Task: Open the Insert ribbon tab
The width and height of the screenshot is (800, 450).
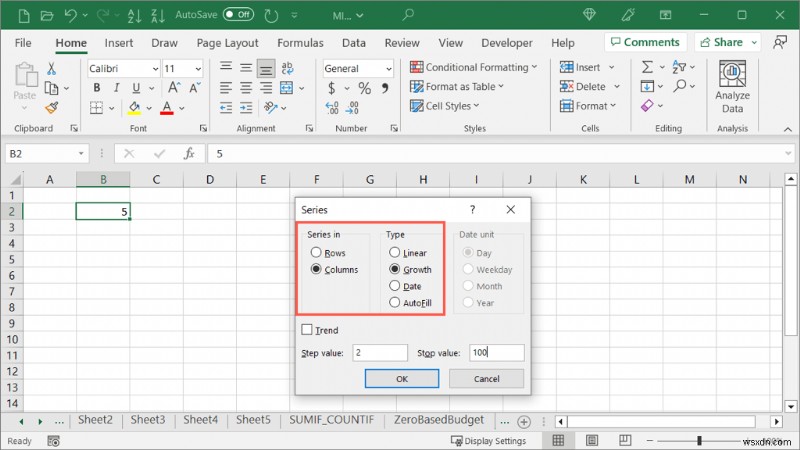Action: (119, 43)
